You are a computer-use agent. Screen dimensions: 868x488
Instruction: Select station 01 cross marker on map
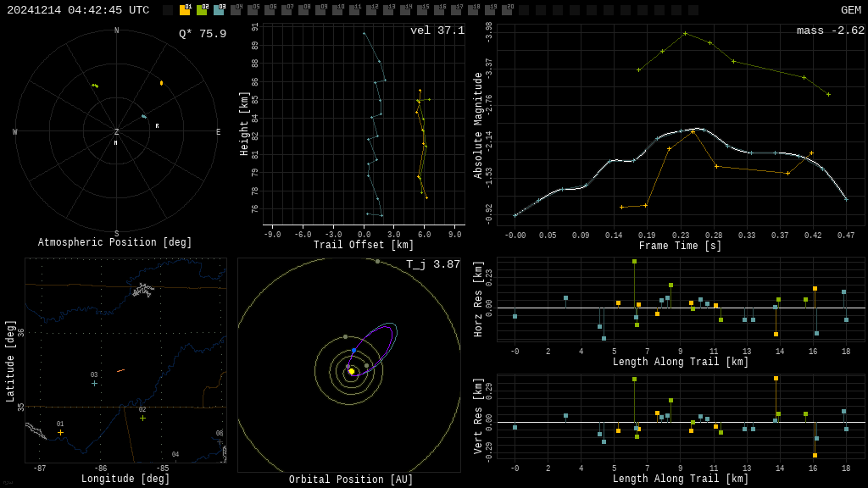[60, 432]
